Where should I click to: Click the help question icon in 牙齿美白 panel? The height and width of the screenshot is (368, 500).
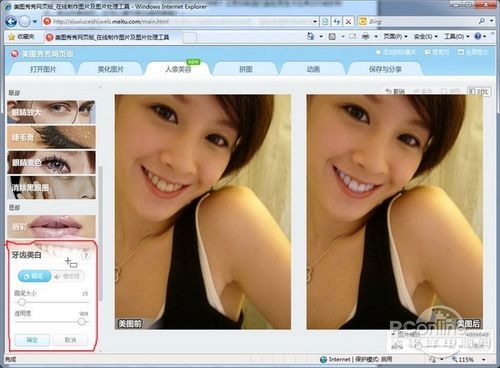[86, 255]
